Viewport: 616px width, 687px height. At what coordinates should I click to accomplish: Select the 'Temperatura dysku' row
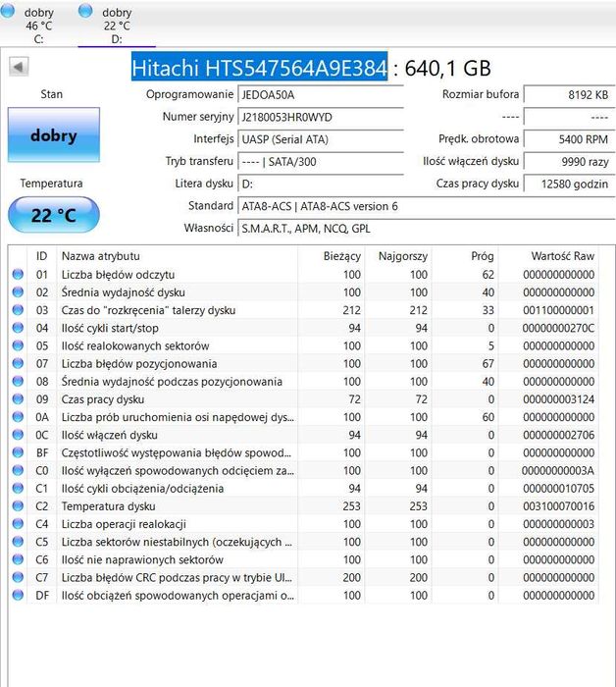[303, 506]
